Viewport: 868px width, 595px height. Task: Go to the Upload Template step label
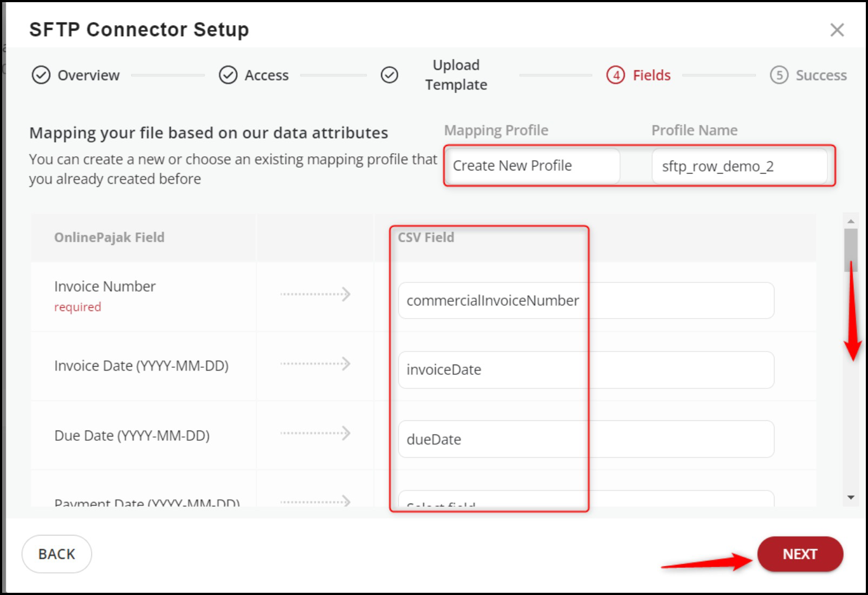(x=456, y=75)
